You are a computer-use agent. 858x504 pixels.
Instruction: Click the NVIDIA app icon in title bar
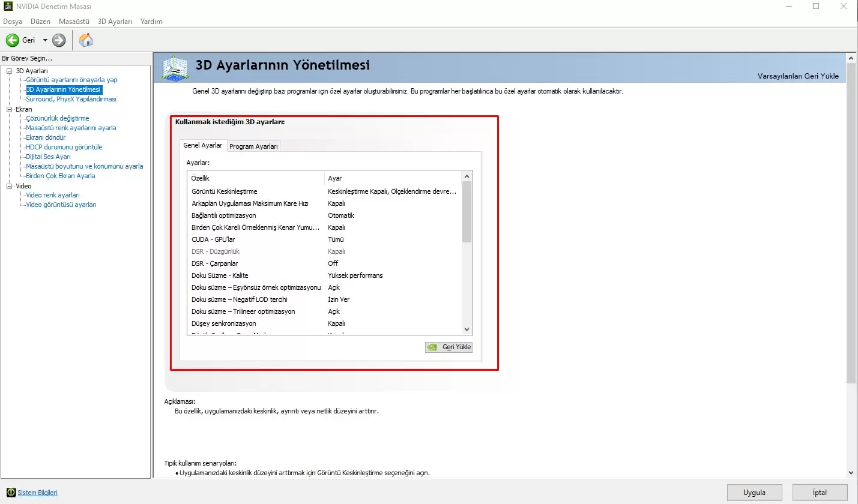(7, 7)
